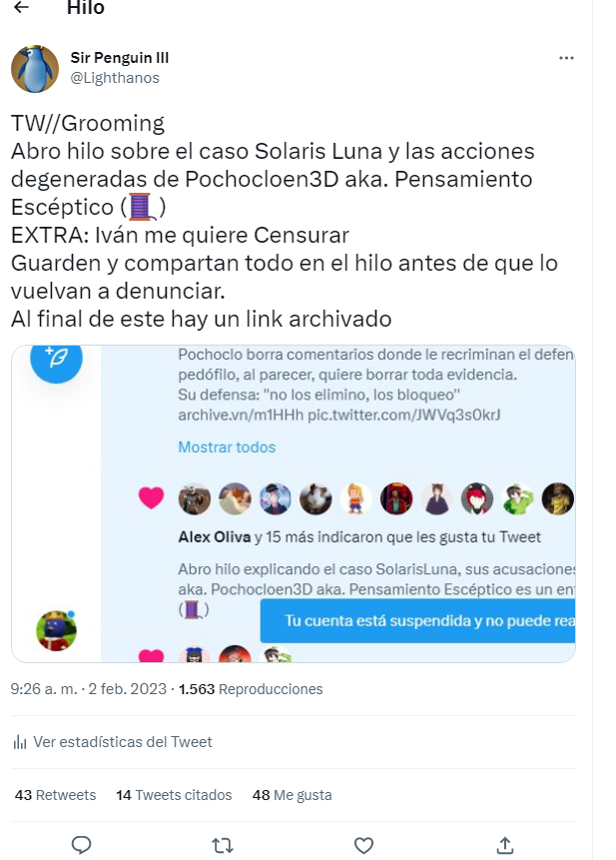
Task: Open the tweet's three-dot more menu
Action: pyautogui.click(x=566, y=58)
